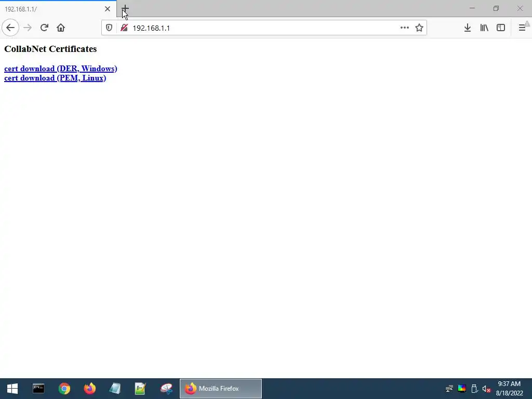Open the clock showing 9:37 AM
Screen dimensions: 532x399
click(x=509, y=389)
